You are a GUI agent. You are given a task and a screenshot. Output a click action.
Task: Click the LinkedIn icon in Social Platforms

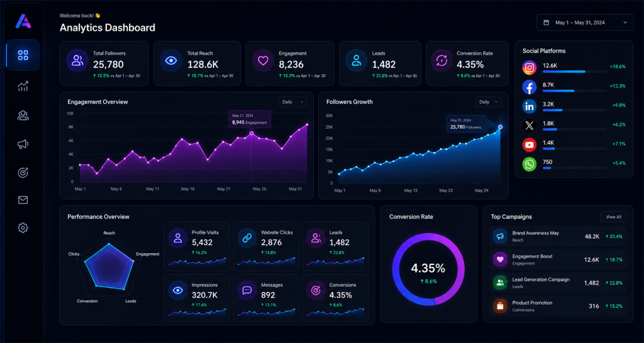point(530,106)
